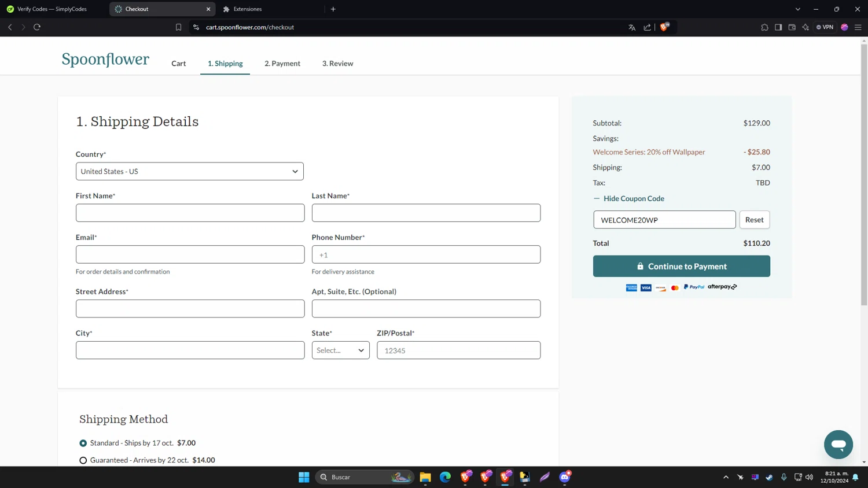Expand the tab search chevron

point(798,9)
